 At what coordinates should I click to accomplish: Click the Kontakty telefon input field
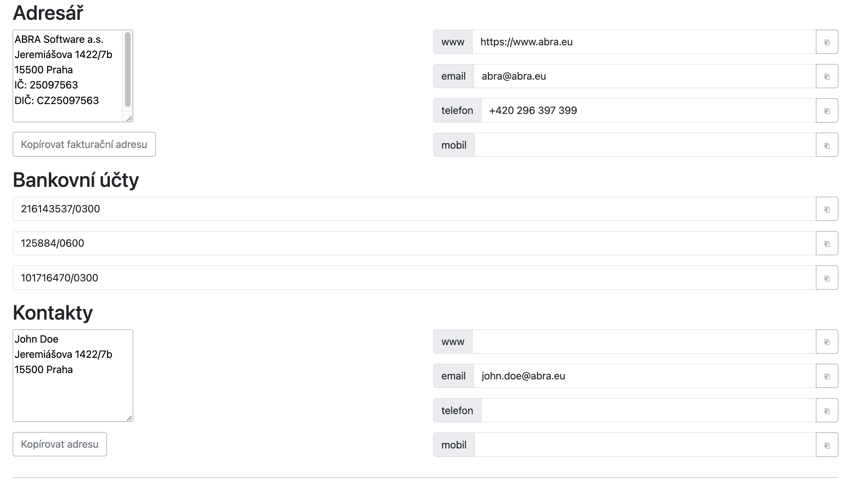click(648, 411)
